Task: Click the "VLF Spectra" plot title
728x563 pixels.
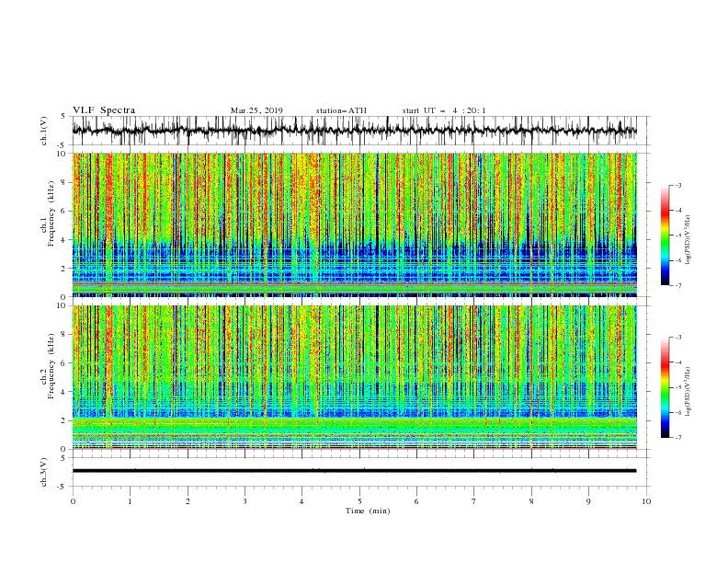Action: coord(104,110)
